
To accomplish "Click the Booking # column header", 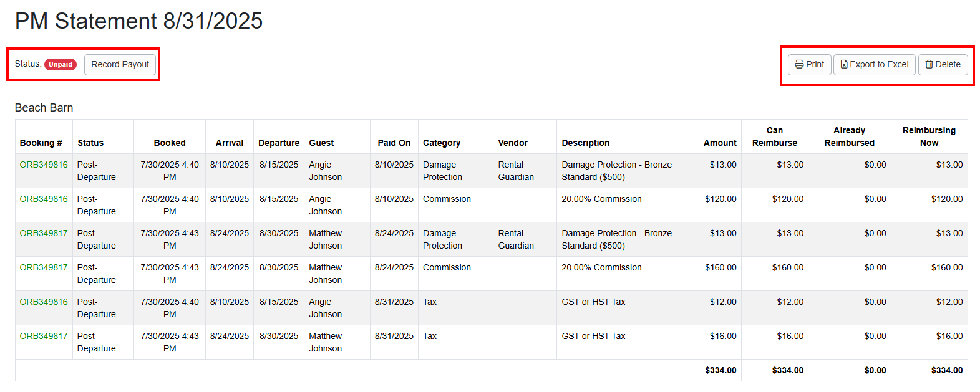I will click(41, 143).
